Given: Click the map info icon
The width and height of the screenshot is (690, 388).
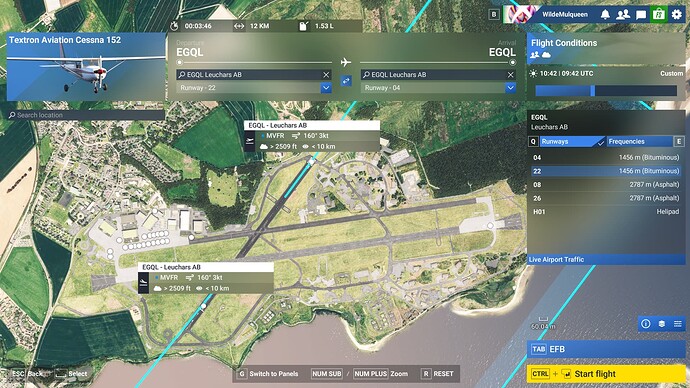Looking at the screenshot, I should tap(646, 324).
